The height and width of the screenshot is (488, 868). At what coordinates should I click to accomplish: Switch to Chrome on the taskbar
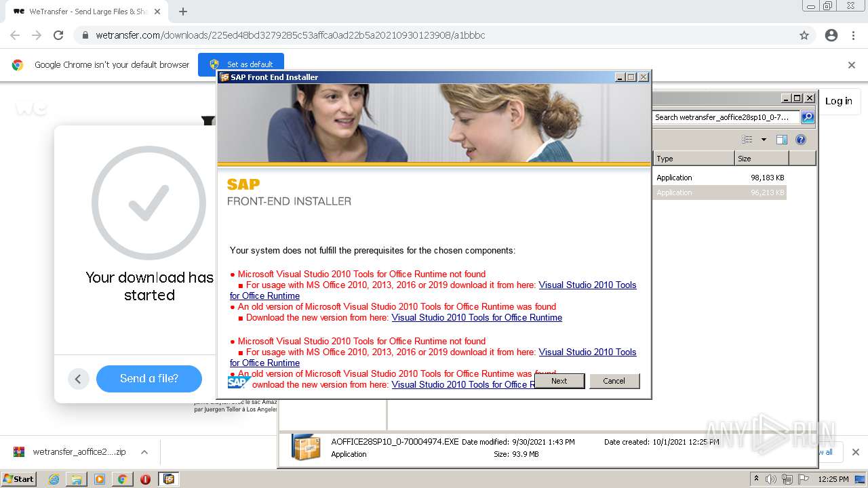(x=122, y=479)
